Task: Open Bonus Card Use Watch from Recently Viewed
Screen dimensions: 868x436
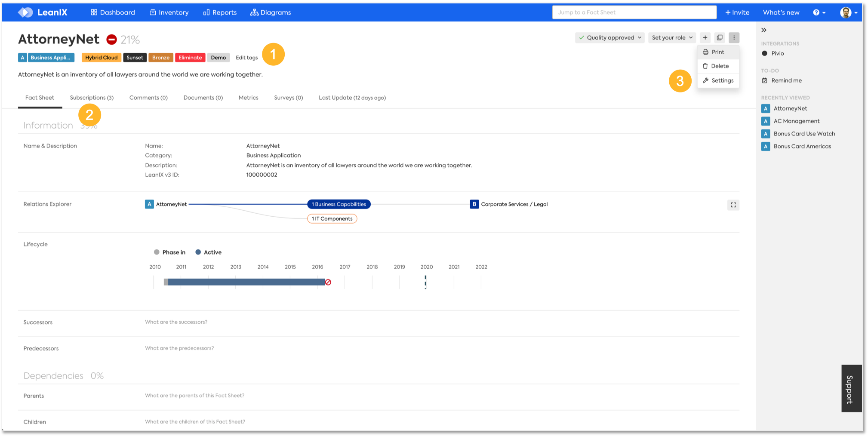Action: tap(804, 134)
